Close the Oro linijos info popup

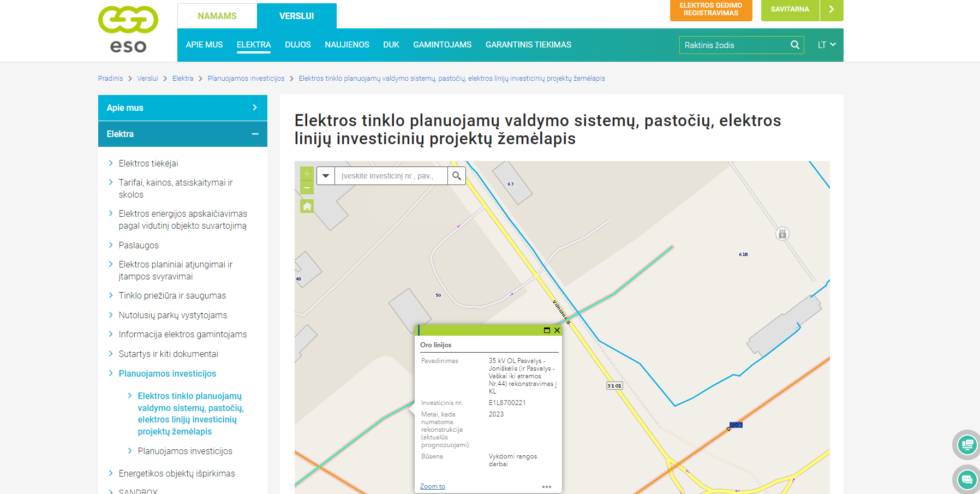(x=557, y=330)
